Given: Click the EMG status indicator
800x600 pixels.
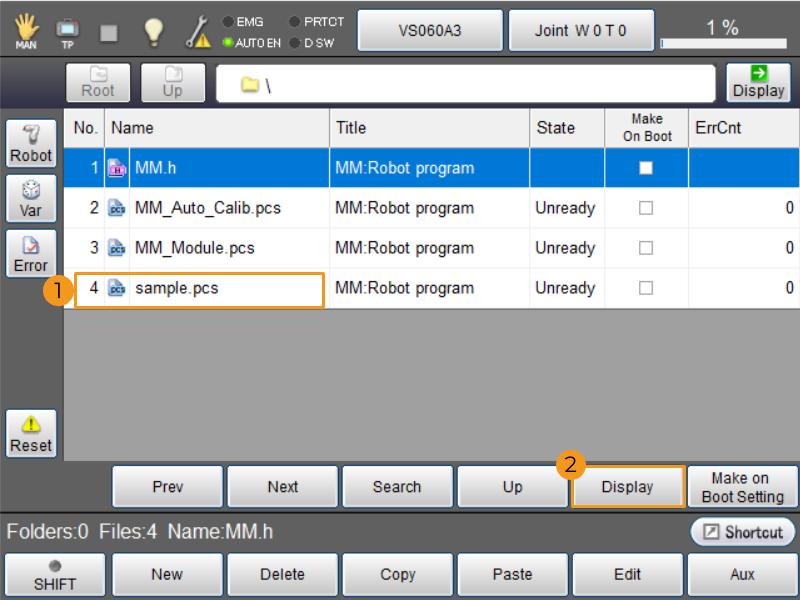Looking at the screenshot, I should [x=244, y=22].
